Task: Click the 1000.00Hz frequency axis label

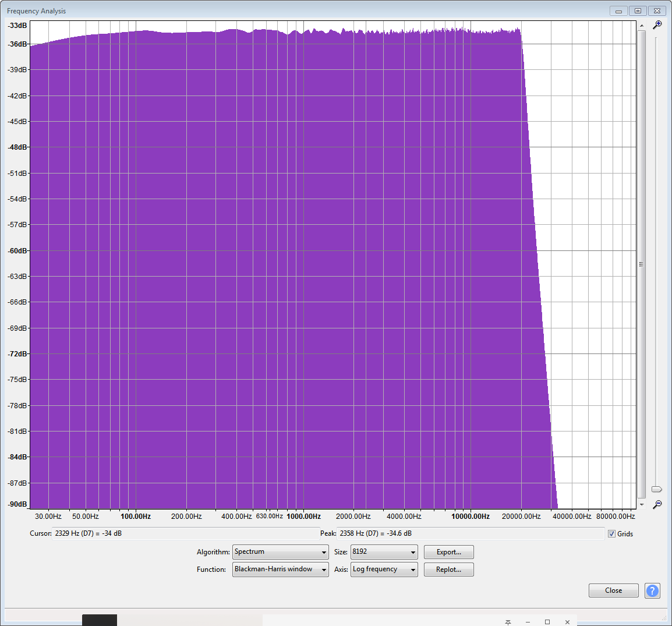Action: point(303,517)
